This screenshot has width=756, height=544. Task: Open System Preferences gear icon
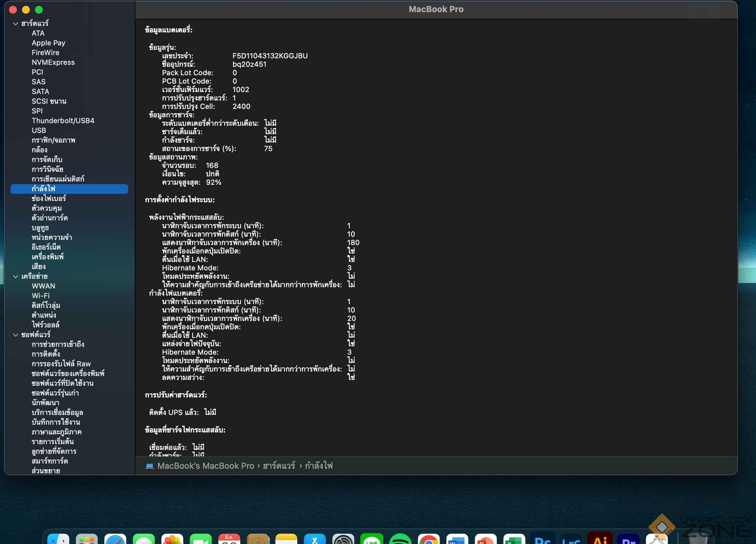click(x=343, y=539)
